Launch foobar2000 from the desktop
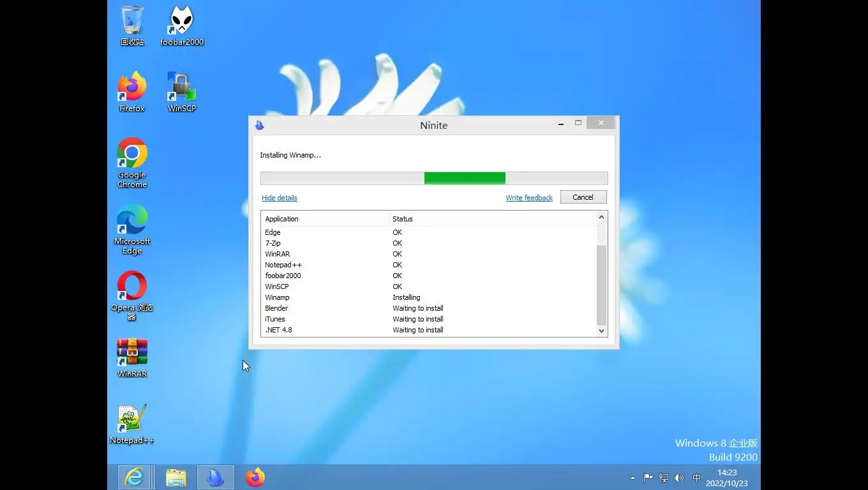This screenshot has height=490, width=868. click(x=182, y=26)
